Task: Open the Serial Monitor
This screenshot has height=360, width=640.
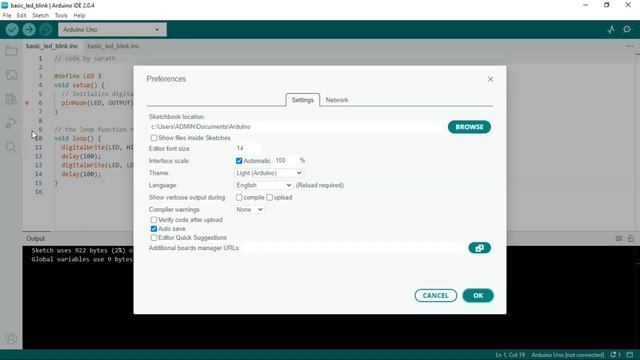Action: (627, 29)
